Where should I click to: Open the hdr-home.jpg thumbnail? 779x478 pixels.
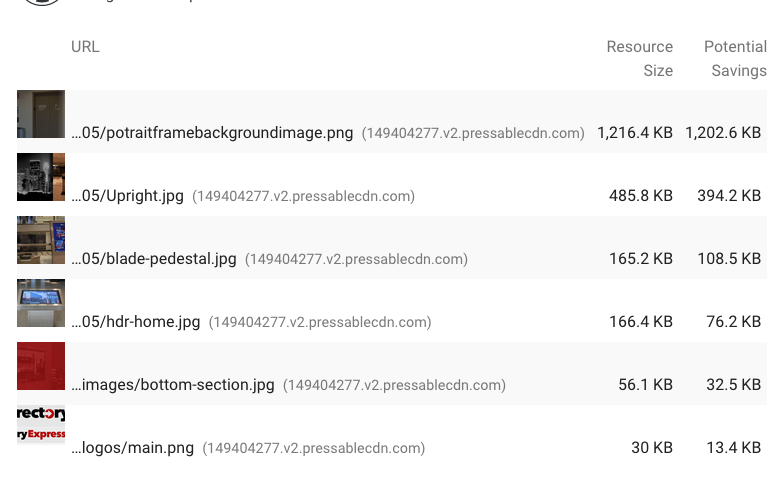click(x=41, y=303)
